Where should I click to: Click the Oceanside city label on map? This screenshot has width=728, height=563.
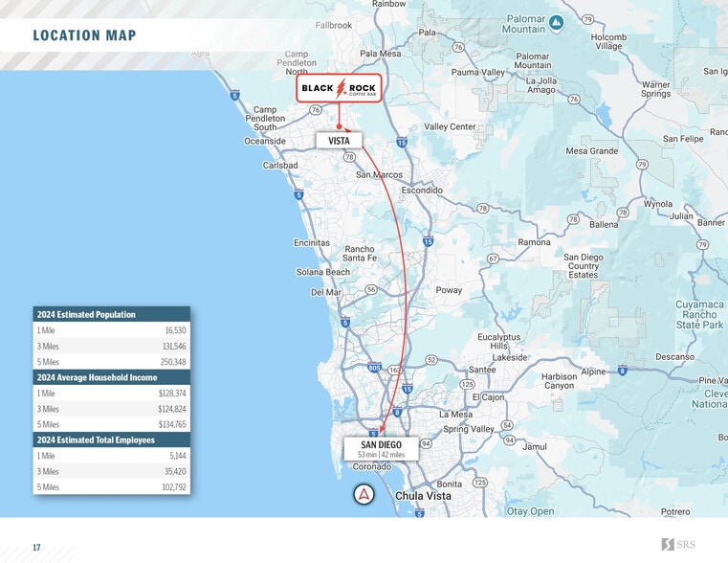click(265, 141)
